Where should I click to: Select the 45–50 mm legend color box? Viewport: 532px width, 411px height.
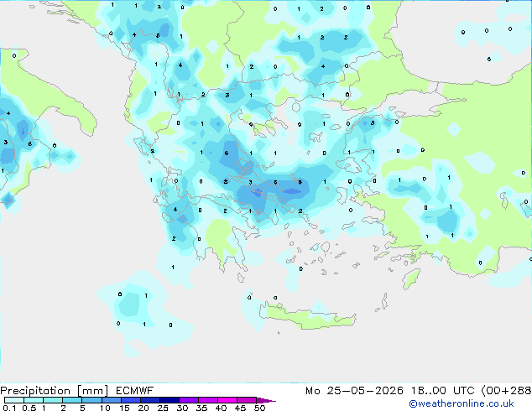247,400
